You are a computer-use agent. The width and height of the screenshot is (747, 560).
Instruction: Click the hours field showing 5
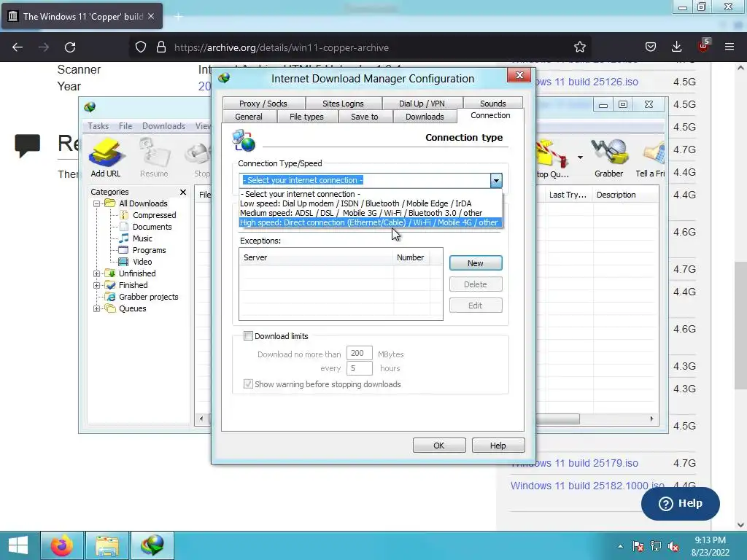coord(359,368)
